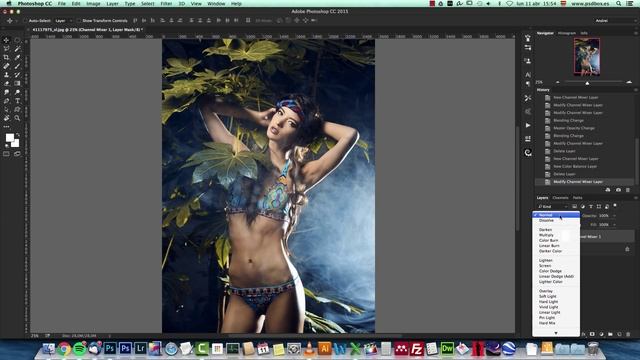Viewport: 640px width, 360px height.
Task: Swap foreground and background colors
Action: pos(18,134)
